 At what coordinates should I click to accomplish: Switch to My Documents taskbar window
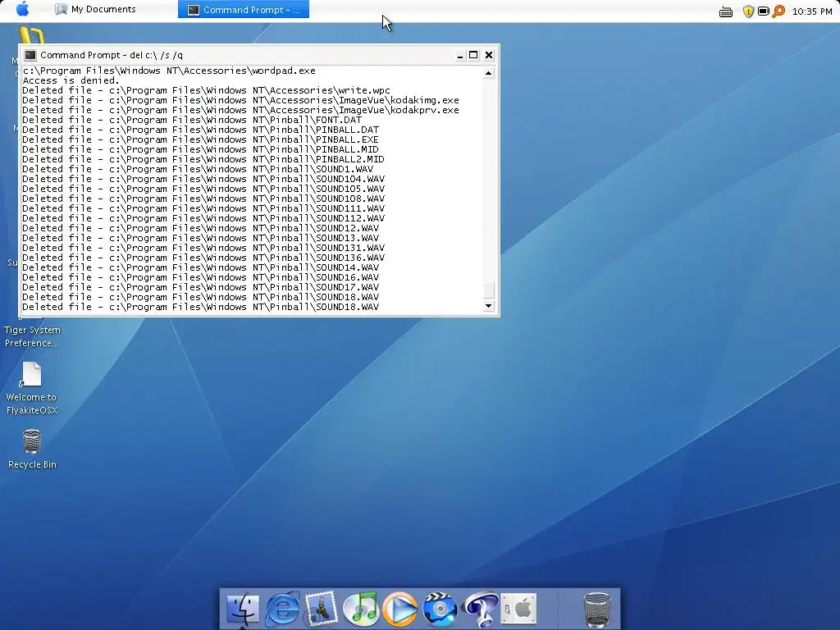96,9
